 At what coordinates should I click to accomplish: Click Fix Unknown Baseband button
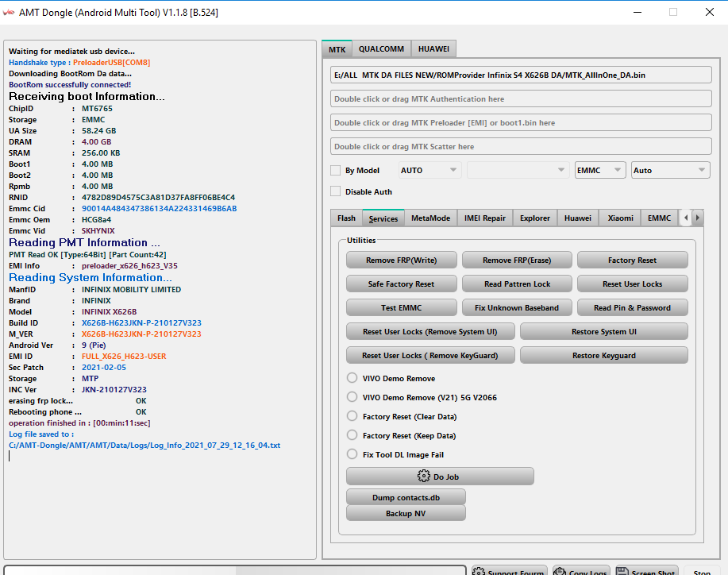click(517, 307)
